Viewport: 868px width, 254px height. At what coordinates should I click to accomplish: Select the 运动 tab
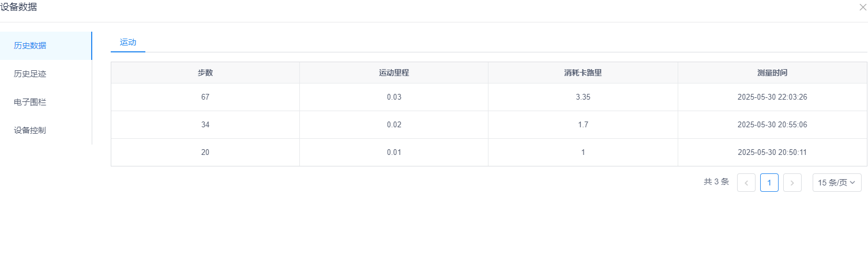[x=128, y=42]
